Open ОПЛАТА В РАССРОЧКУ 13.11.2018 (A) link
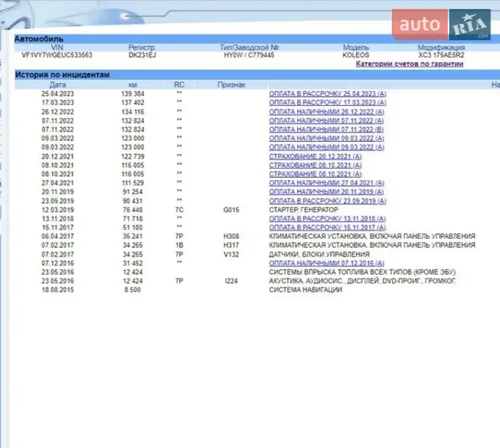Image resolution: width=500 pixels, height=448 pixels. click(x=328, y=219)
